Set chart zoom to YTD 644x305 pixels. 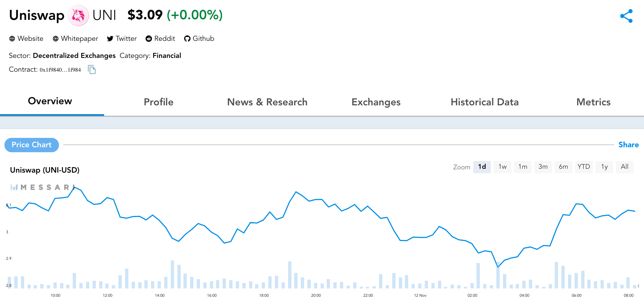coord(584,167)
